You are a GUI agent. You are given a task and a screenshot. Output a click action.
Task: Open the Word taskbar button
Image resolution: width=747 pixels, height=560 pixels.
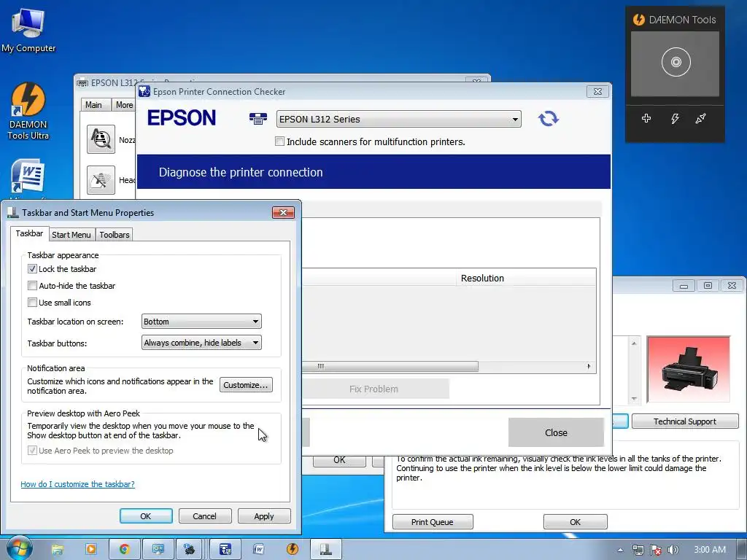[258, 550]
